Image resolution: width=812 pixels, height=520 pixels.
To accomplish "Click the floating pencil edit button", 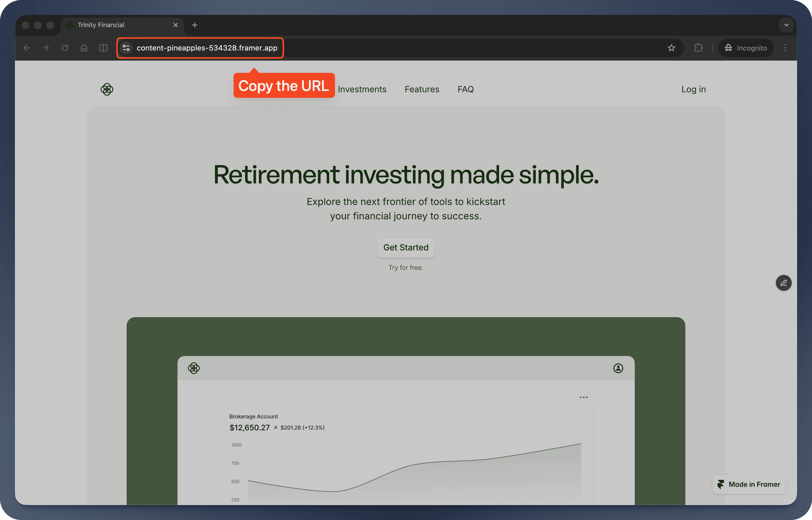I will point(784,283).
